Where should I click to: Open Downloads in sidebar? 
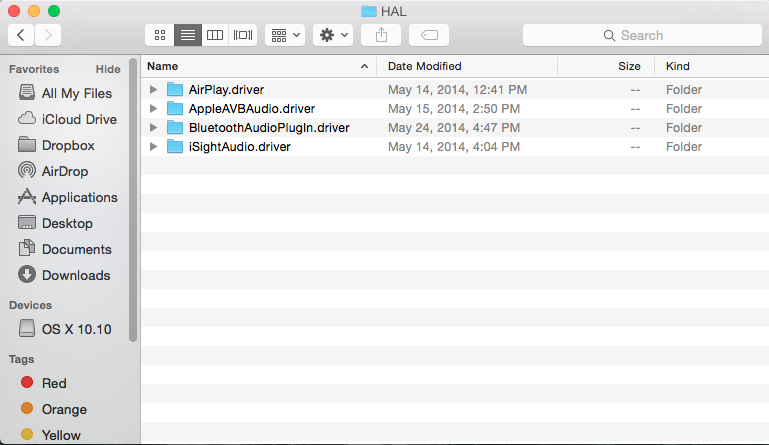click(x=64, y=275)
